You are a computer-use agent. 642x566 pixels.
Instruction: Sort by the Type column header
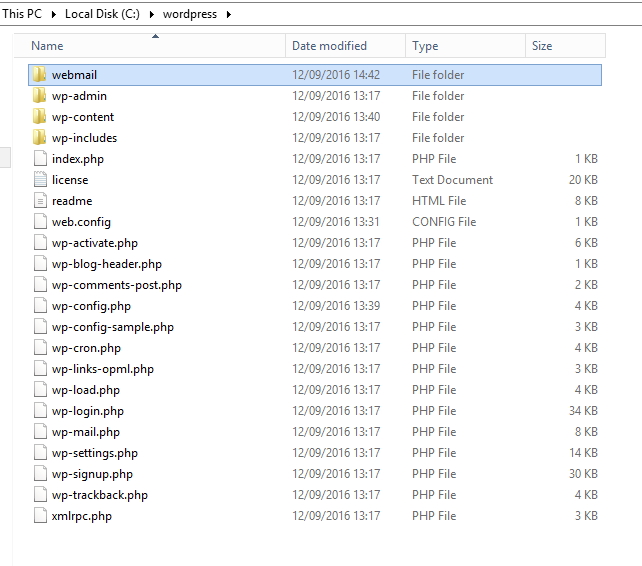(465, 46)
